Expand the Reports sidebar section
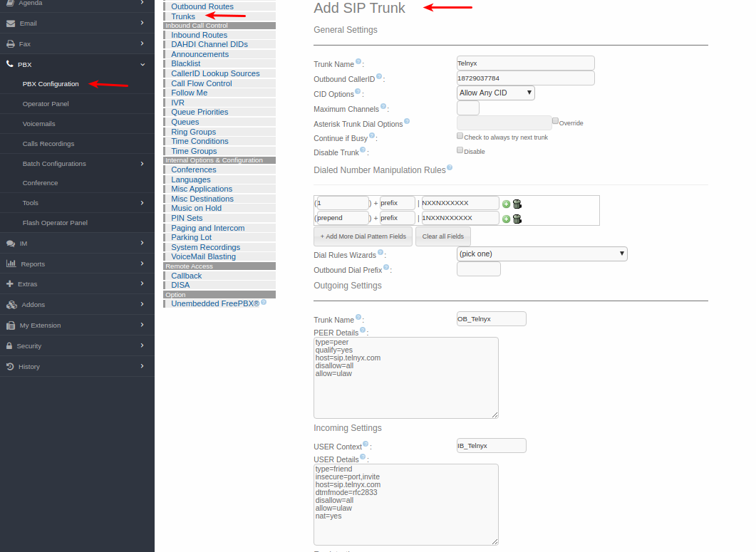Screen dimensions: 756x552 pyautogui.click(x=143, y=264)
